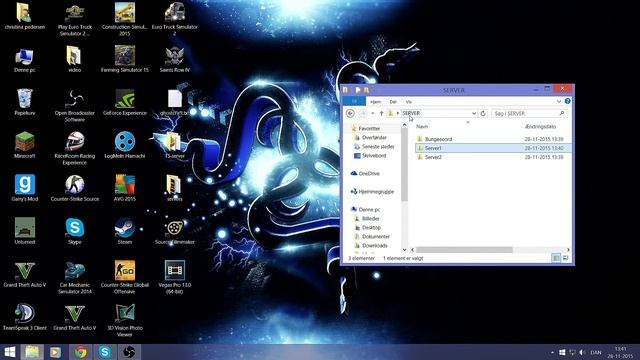This screenshot has width=640, height=360.
Task: Select the Saints Row IV icon
Action: (175, 59)
